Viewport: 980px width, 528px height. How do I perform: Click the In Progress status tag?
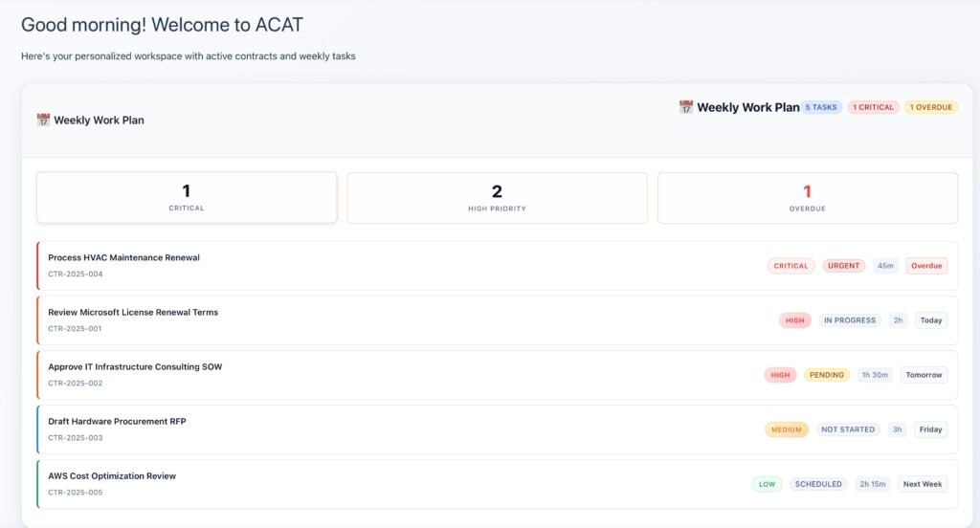pos(850,320)
